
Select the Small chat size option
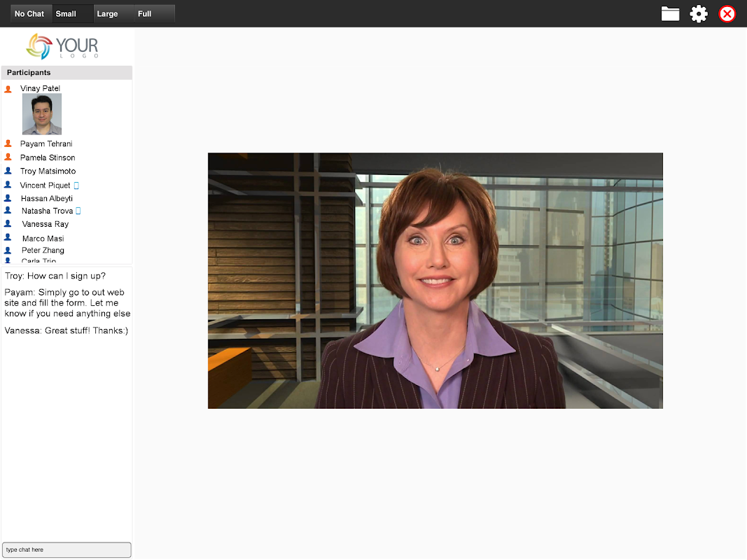click(x=71, y=14)
